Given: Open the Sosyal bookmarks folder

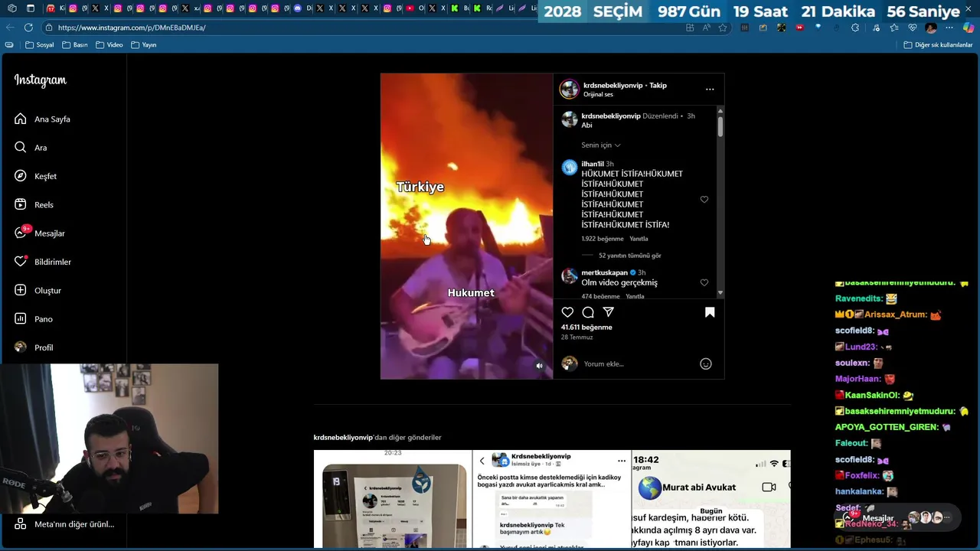Looking at the screenshot, I should (x=40, y=45).
